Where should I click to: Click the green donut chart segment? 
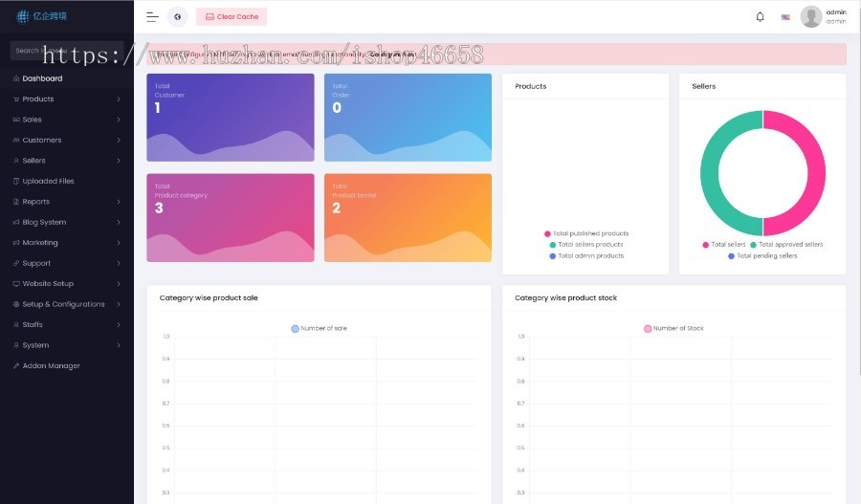[x=710, y=173]
